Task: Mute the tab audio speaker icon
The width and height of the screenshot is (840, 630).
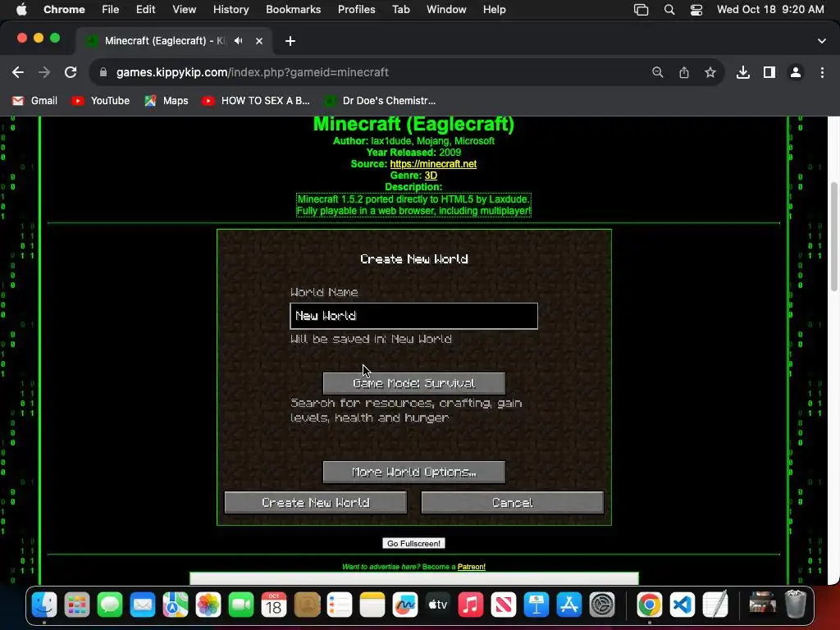Action: click(239, 41)
